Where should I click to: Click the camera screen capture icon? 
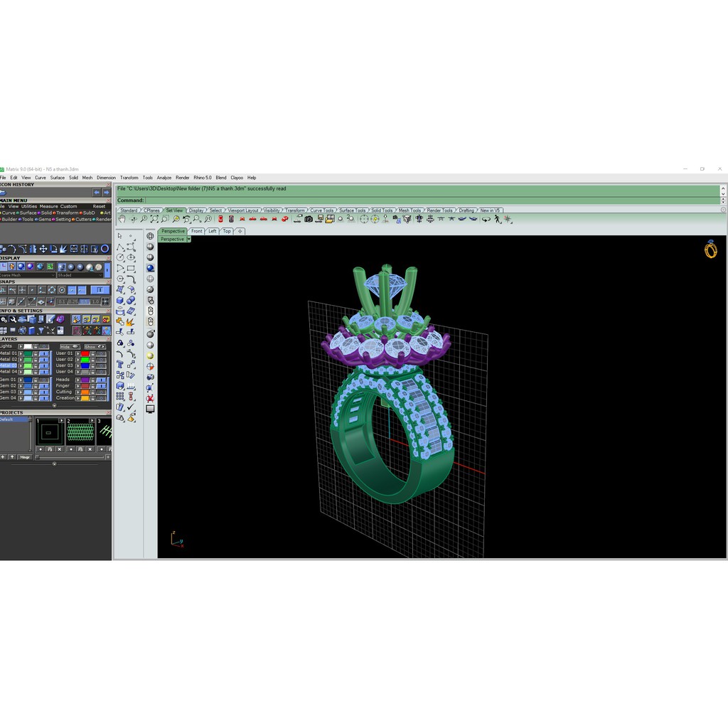pyautogui.click(x=309, y=219)
